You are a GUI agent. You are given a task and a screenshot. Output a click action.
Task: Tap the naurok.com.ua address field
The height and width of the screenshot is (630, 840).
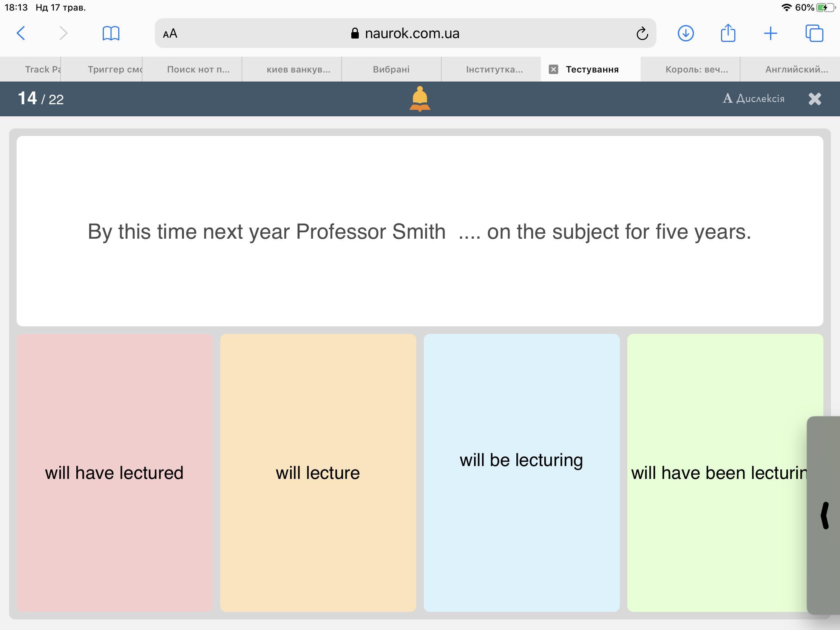coord(406,34)
